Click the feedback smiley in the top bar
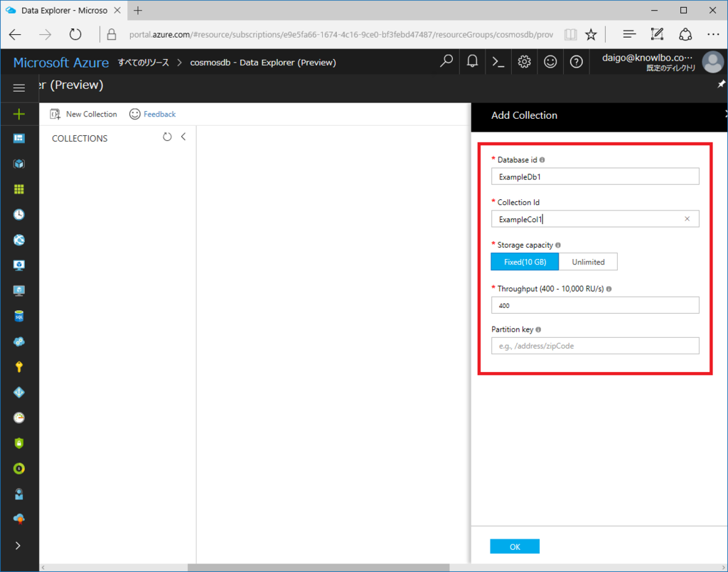This screenshot has height=572, width=728. coord(550,61)
